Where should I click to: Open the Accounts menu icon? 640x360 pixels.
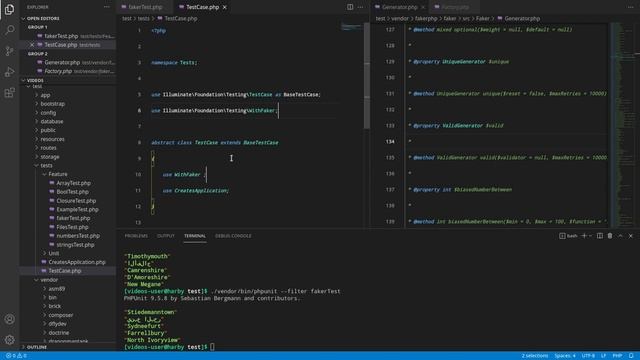click(x=9, y=319)
